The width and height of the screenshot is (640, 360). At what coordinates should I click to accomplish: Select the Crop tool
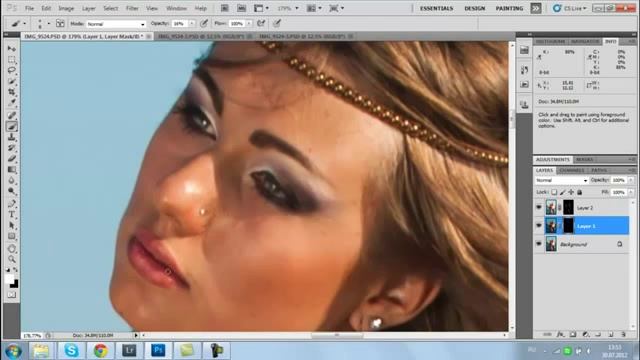(11, 92)
